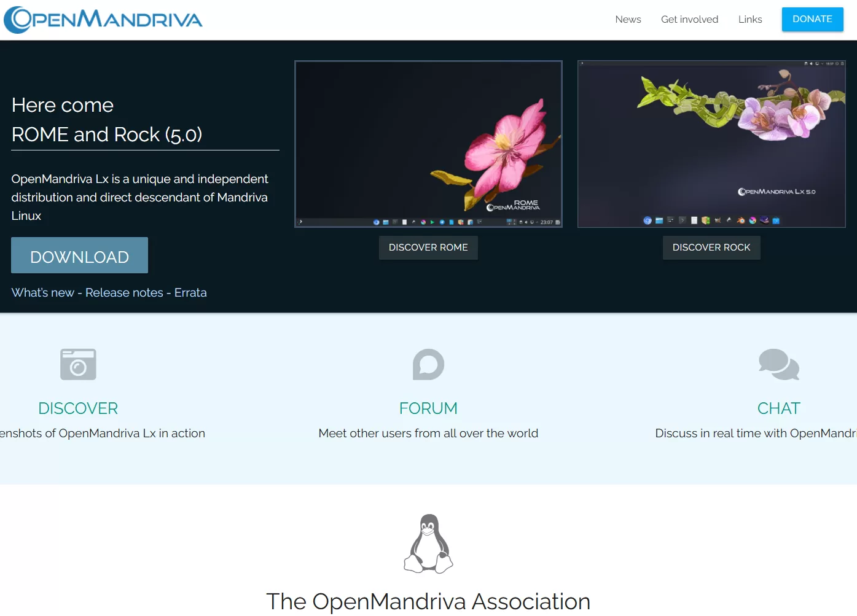The height and width of the screenshot is (616, 857).
Task: Open the Errata link
Action: [x=190, y=293]
